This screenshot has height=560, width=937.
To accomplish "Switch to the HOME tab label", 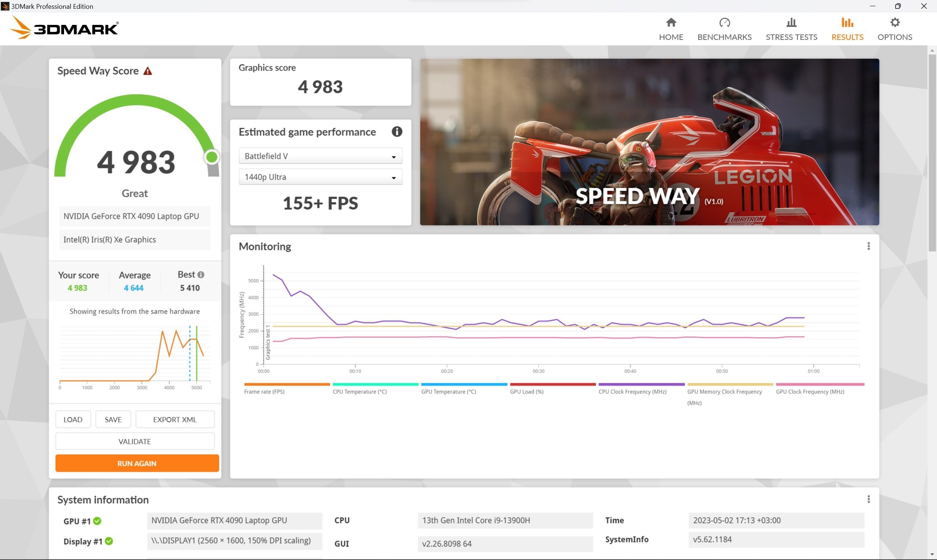I will pyautogui.click(x=671, y=37).
